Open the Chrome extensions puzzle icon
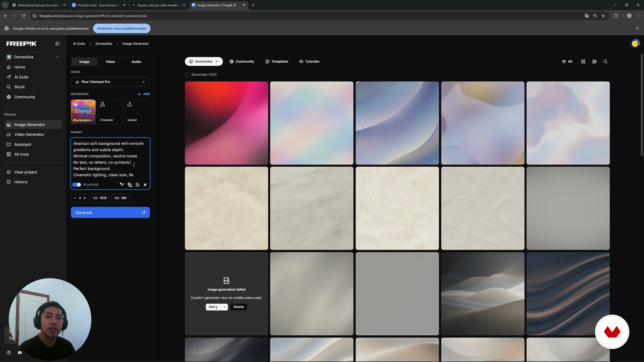644x362 pixels. pyautogui.click(x=616, y=16)
